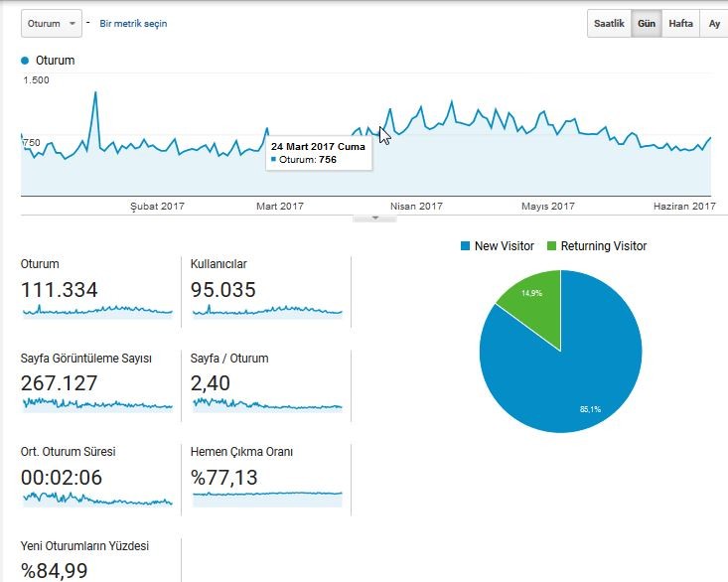Click the %84,99 new sessions value
The image size is (728, 582).
(x=55, y=571)
